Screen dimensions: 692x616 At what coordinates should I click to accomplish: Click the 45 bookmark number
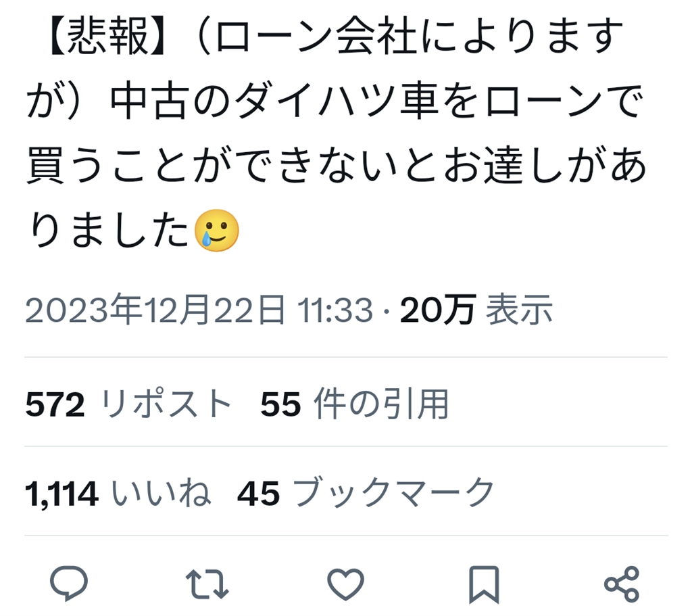(x=258, y=494)
